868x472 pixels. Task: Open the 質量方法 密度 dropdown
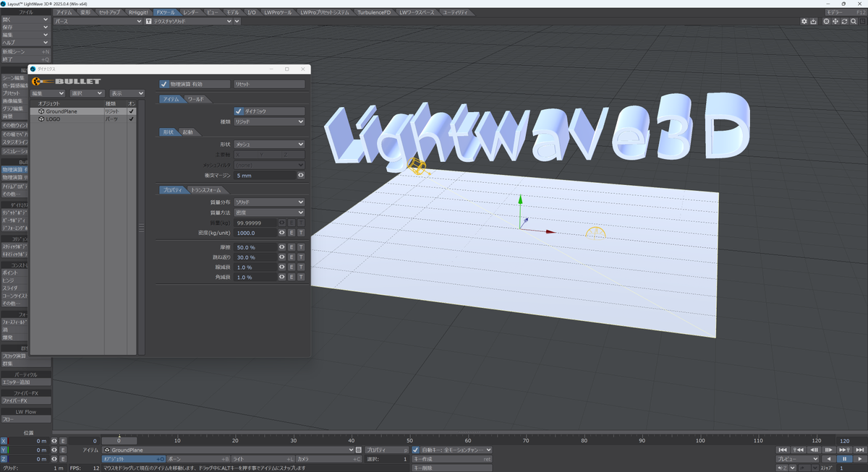pos(269,213)
